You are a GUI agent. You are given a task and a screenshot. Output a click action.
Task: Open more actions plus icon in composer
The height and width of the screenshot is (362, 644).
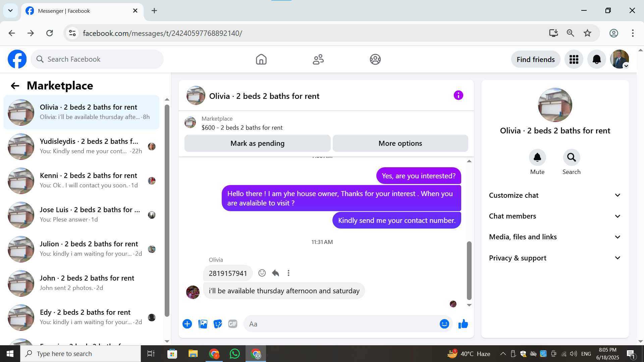click(187, 324)
